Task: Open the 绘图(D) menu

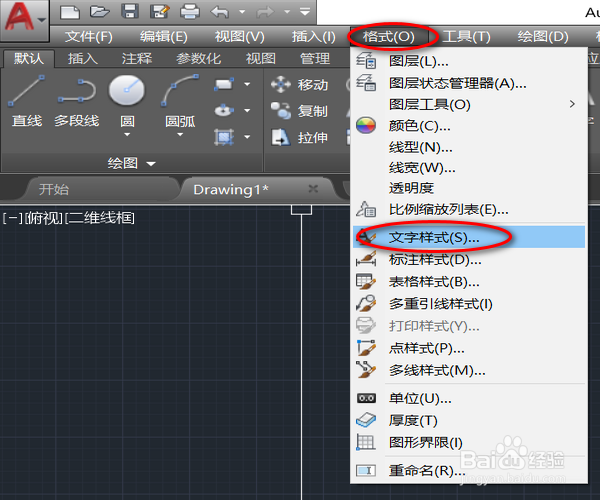Action: tap(543, 37)
